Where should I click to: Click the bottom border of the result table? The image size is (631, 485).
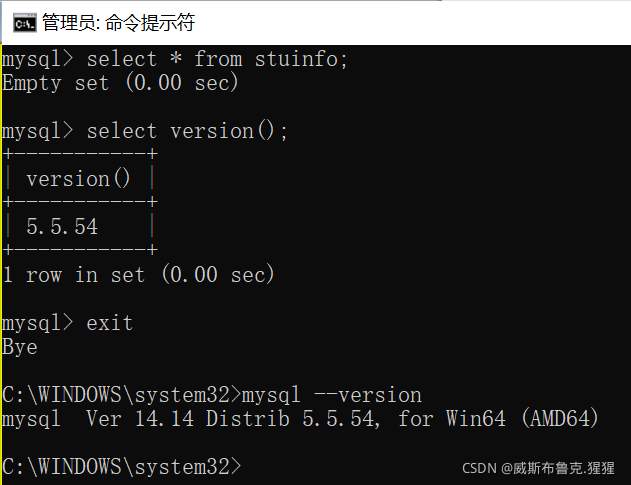(x=80, y=250)
